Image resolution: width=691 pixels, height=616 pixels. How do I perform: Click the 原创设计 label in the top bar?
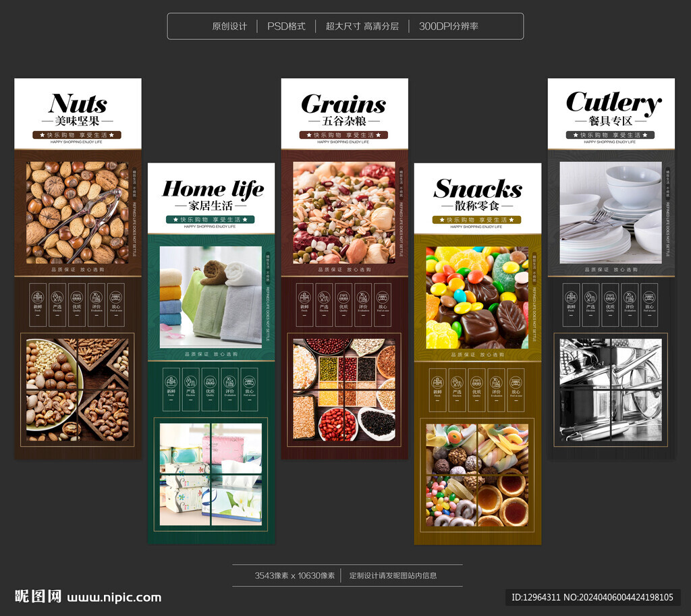[x=229, y=26]
